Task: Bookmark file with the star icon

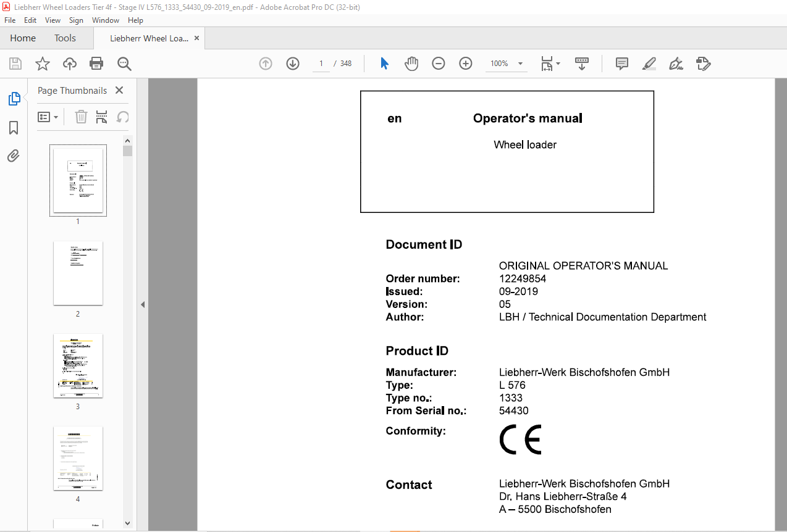Action: pos(43,64)
